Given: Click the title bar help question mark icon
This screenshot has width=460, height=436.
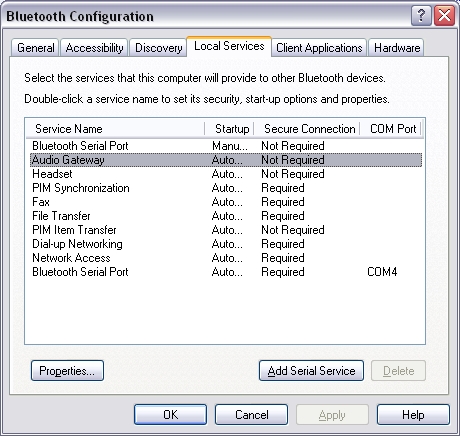Looking at the screenshot, I should pos(421,16).
